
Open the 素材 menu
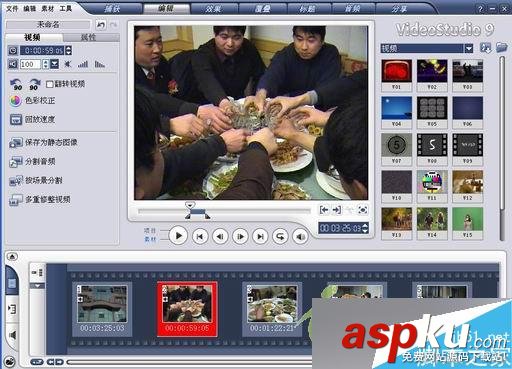click(x=47, y=8)
